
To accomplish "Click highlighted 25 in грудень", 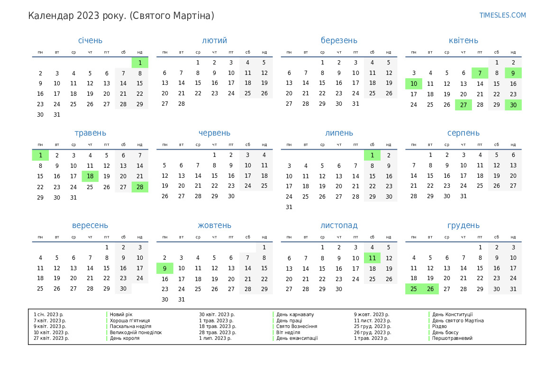I will click(x=414, y=289).
